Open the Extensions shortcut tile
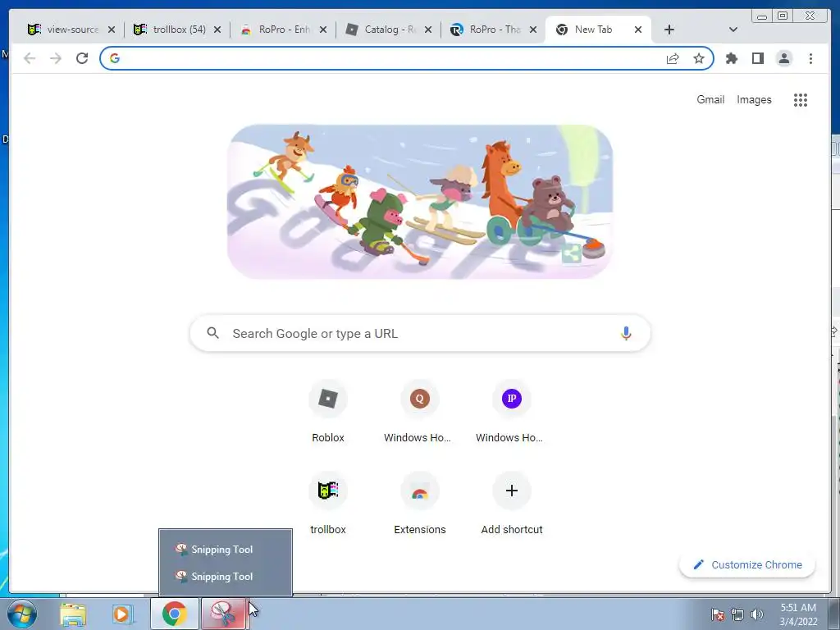 (x=419, y=504)
